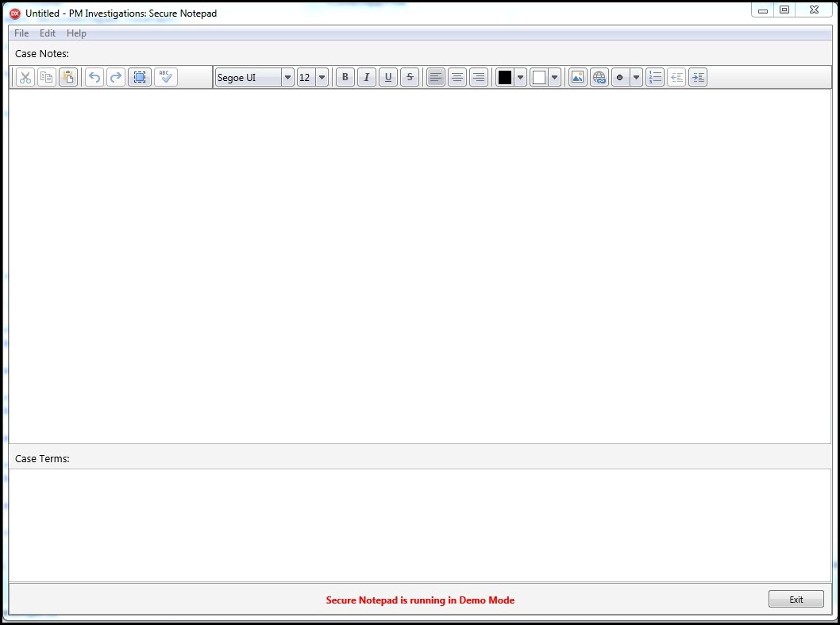Insert an image using the picture icon
Viewport: 840px width, 625px height.
(577, 77)
